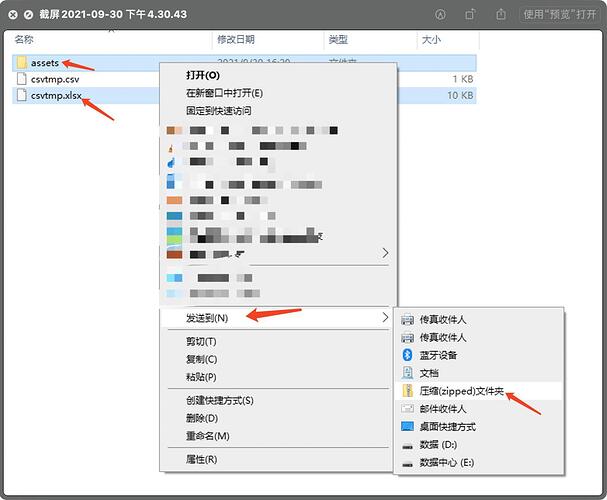
Task: Click the 1 KB size cell
Action: 463,79
